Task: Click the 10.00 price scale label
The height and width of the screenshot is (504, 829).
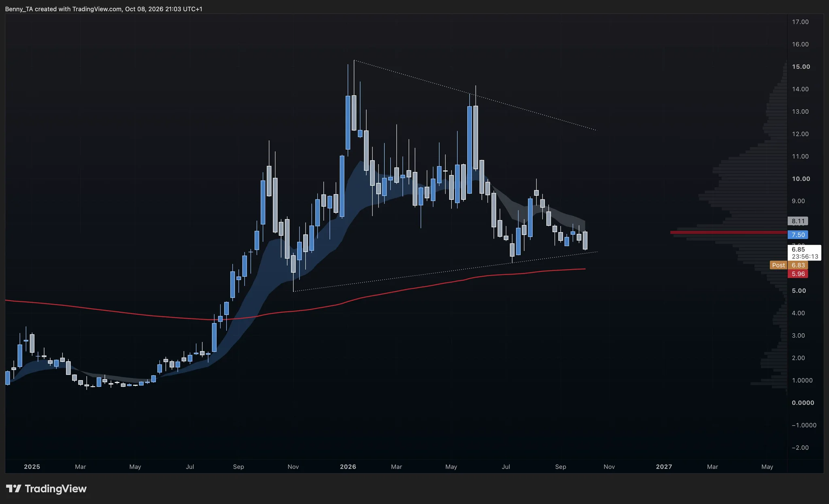Action: click(801, 179)
